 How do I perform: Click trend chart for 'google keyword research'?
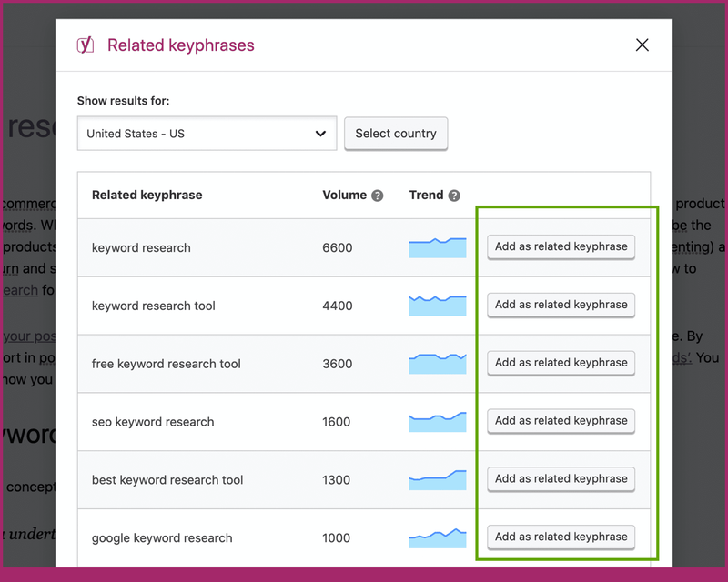437,537
